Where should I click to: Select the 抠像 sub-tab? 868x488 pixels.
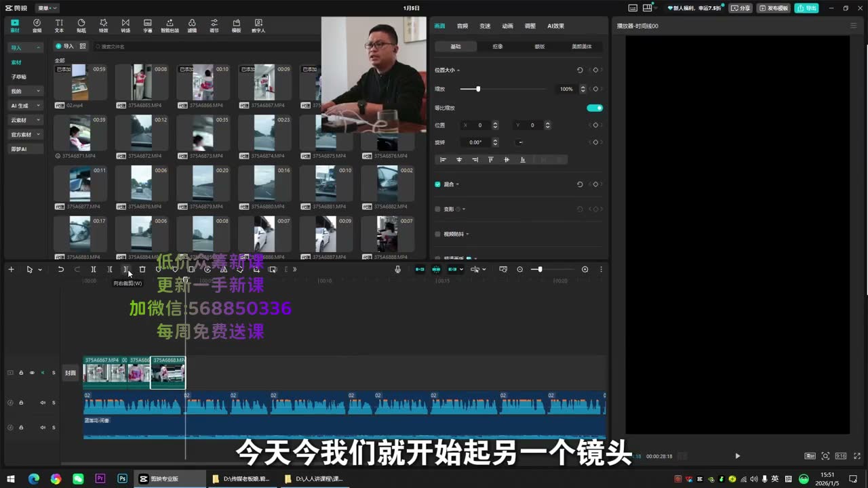point(498,47)
